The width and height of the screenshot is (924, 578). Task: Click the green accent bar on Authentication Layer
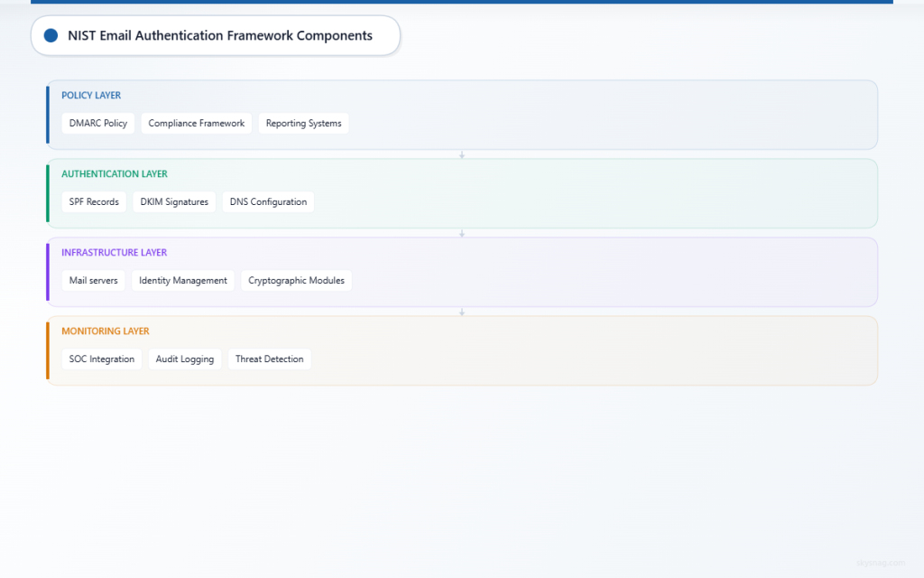pyautogui.click(x=48, y=193)
